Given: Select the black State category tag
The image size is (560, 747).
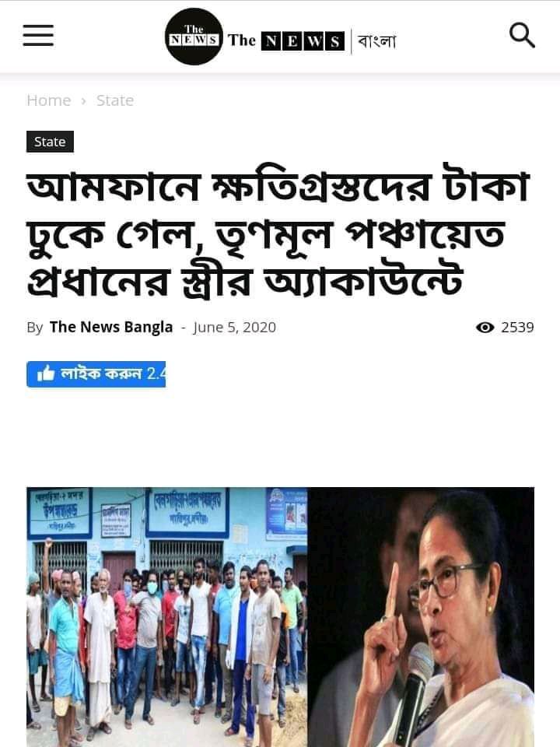Looking at the screenshot, I should click(x=50, y=142).
